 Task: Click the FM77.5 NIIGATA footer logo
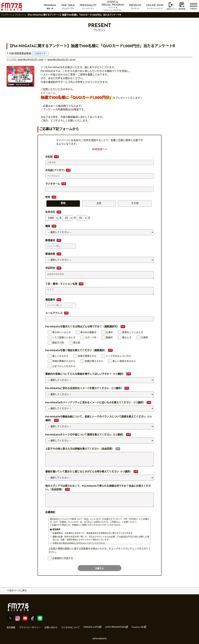point(18,607)
